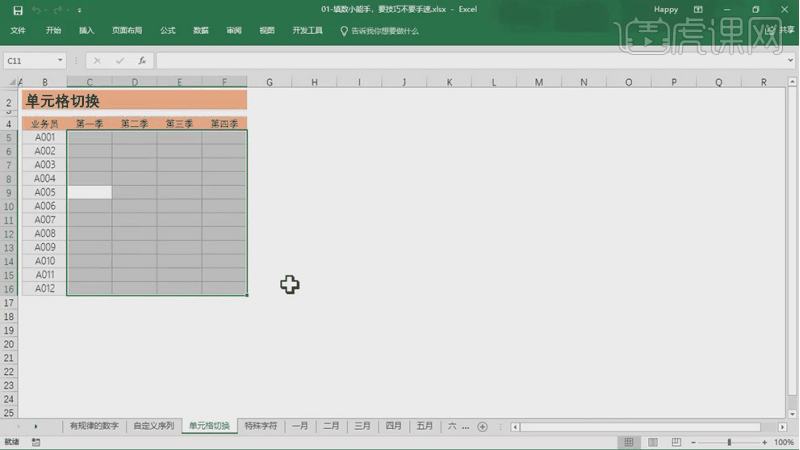
Task: Click the white active cell in row 9
Action: (x=89, y=192)
